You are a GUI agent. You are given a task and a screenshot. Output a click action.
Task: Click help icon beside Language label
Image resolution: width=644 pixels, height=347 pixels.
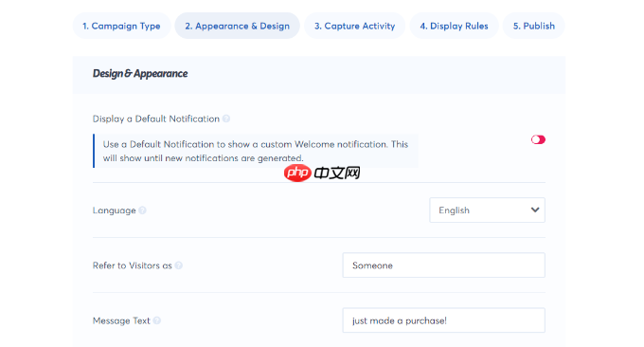click(x=142, y=210)
